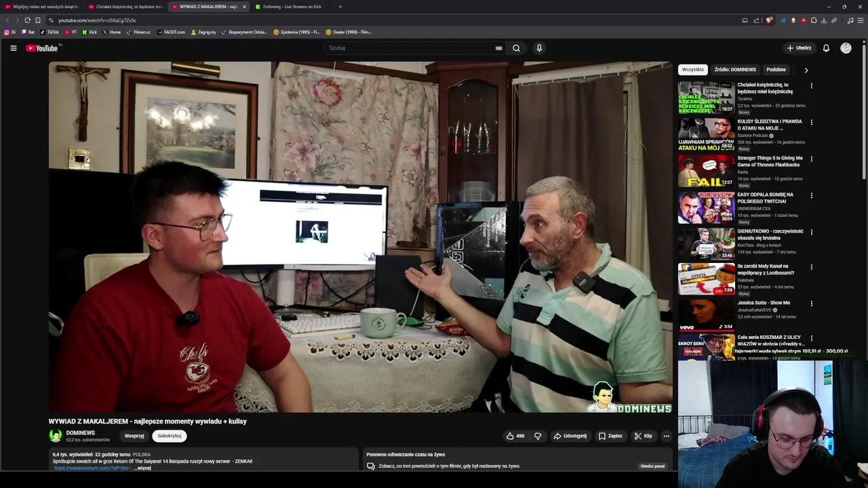Open 'Stranger Things 5' FAIL thumbnail
This screenshot has width=868, height=488.
point(706,171)
